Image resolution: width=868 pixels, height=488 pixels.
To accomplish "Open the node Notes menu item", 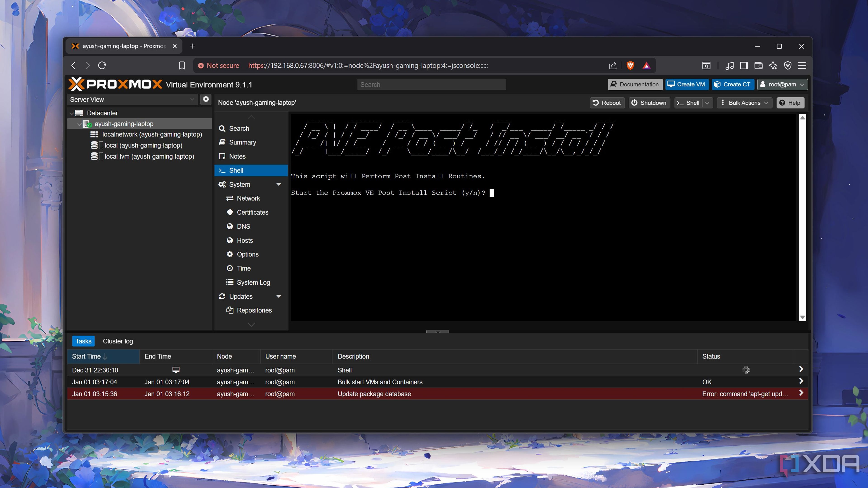I will [251, 156].
